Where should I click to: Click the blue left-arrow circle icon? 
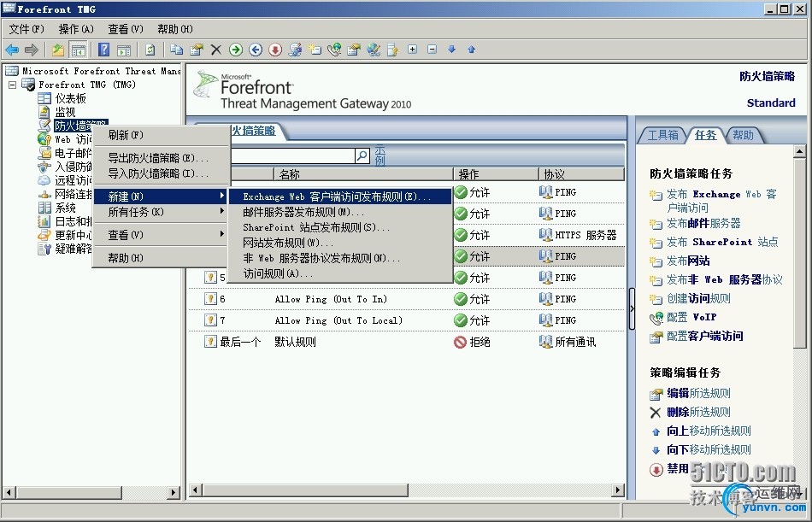click(x=256, y=50)
